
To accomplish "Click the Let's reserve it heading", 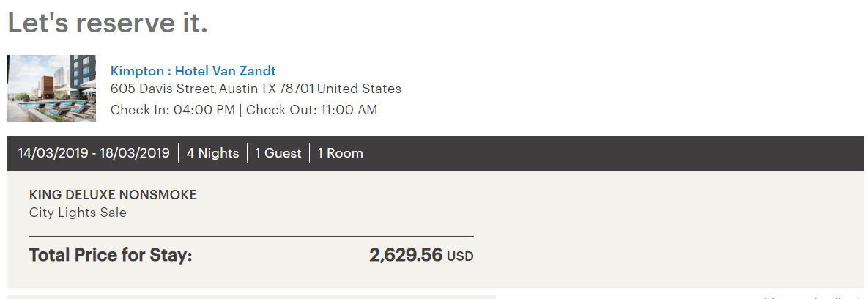I will point(108,23).
